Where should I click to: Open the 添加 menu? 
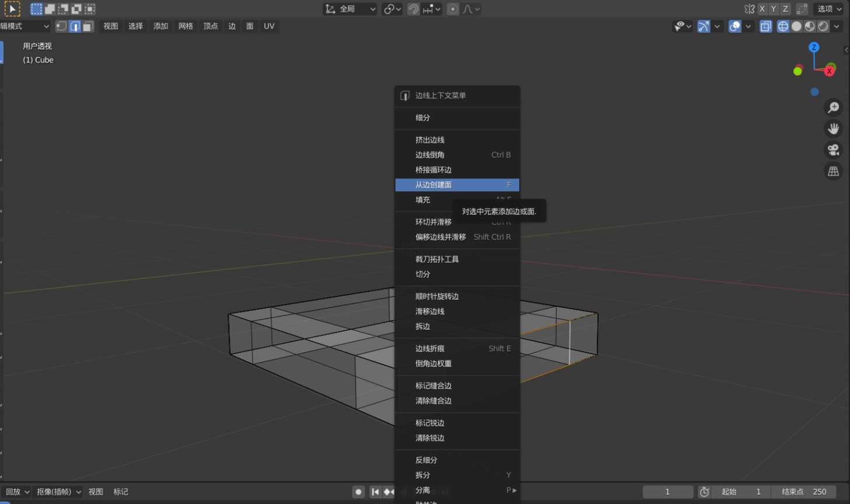(x=161, y=26)
